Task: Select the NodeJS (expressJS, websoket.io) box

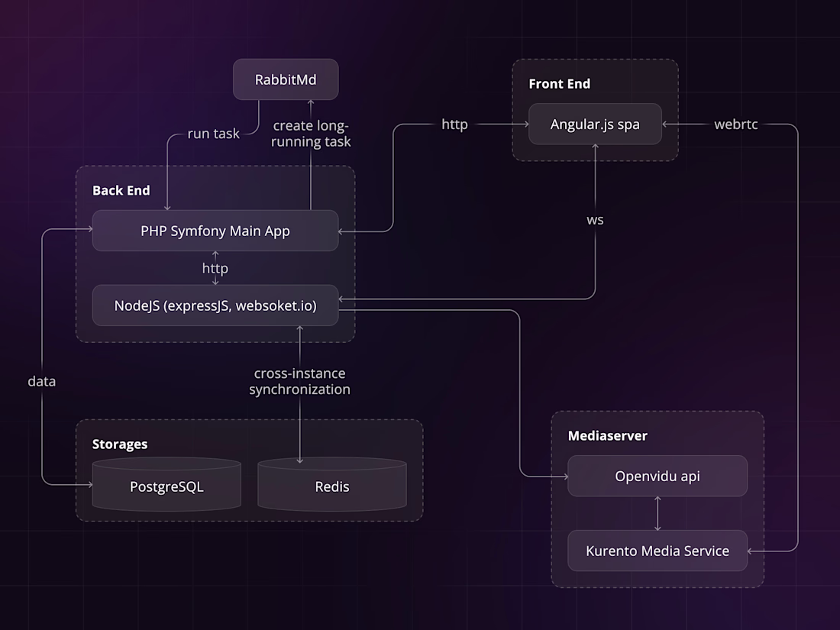Action: (x=215, y=305)
